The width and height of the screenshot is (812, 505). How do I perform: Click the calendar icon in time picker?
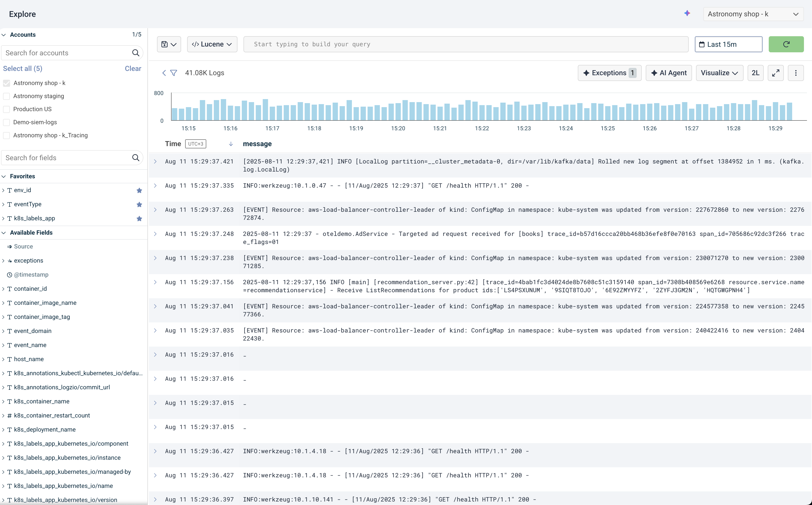pos(702,45)
